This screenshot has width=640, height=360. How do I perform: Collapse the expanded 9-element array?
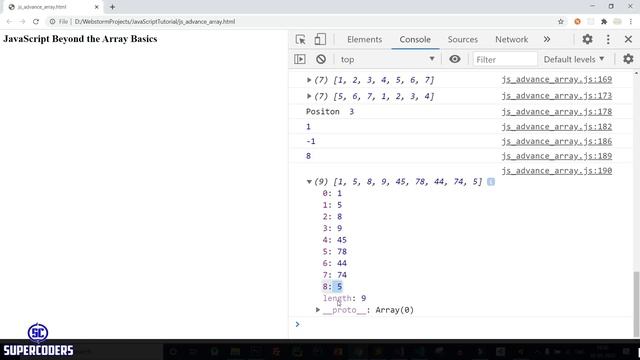[x=309, y=182]
